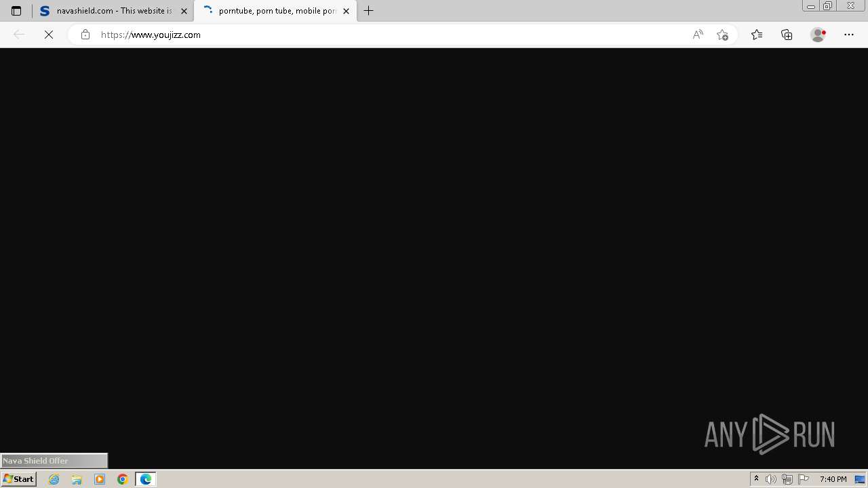This screenshot has width=868, height=488.
Task: Click Show desktop button
Action: point(860,479)
